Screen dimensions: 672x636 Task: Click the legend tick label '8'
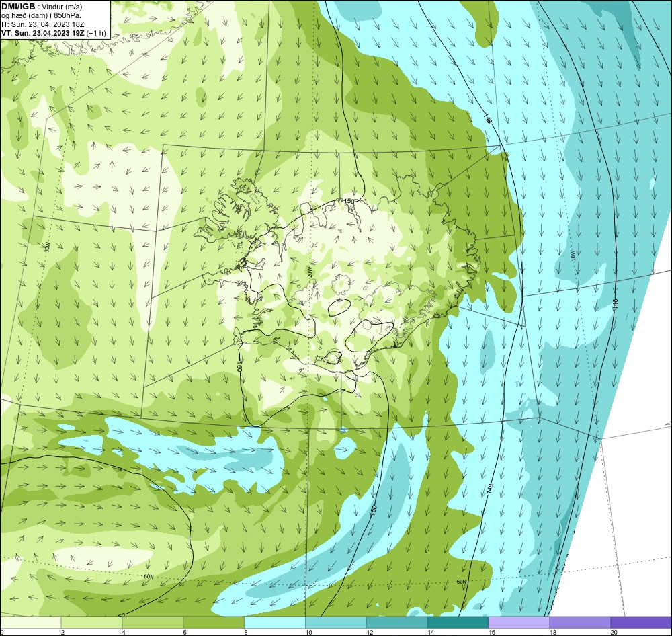[246, 632]
